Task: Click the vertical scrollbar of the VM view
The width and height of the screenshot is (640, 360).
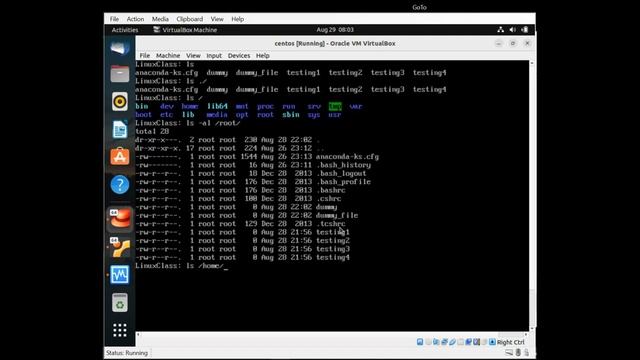Action: pos(531,196)
